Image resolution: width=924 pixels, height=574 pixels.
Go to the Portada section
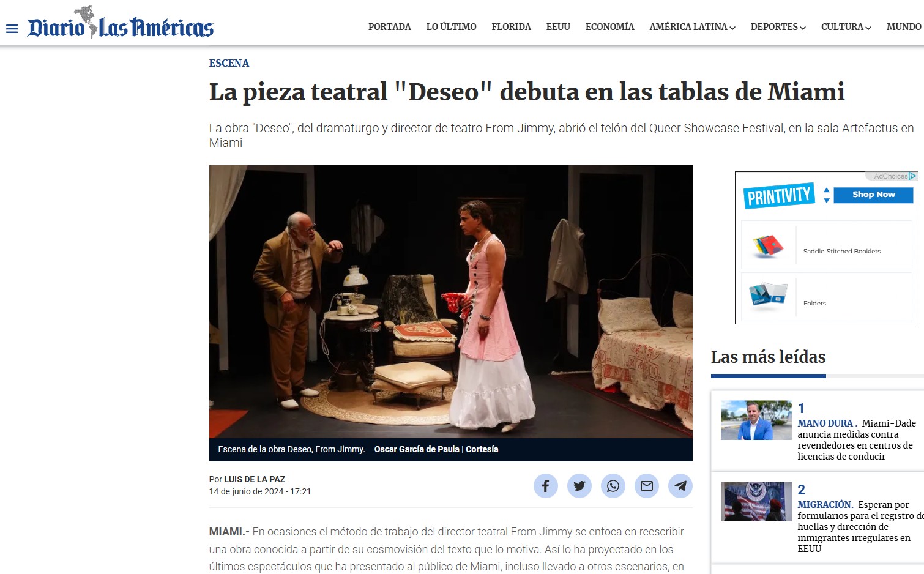(x=389, y=27)
